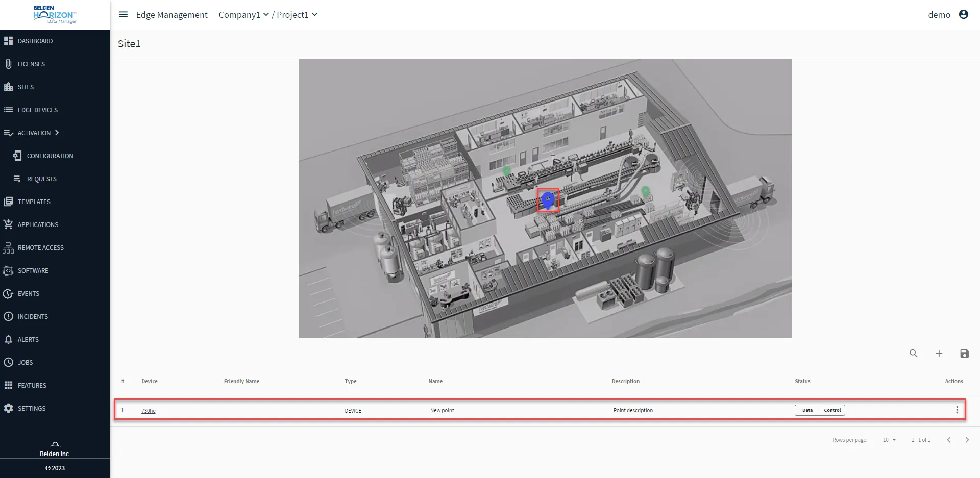980x478 pixels.
Task: Click the Configuration icon in sidebar
Action: tap(17, 156)
